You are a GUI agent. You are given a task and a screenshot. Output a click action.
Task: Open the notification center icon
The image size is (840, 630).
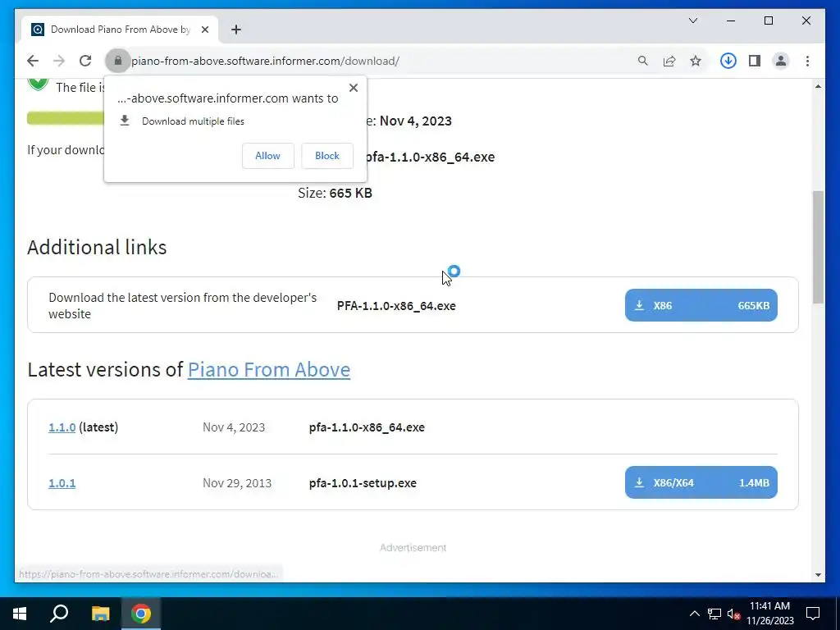point(813,614)
